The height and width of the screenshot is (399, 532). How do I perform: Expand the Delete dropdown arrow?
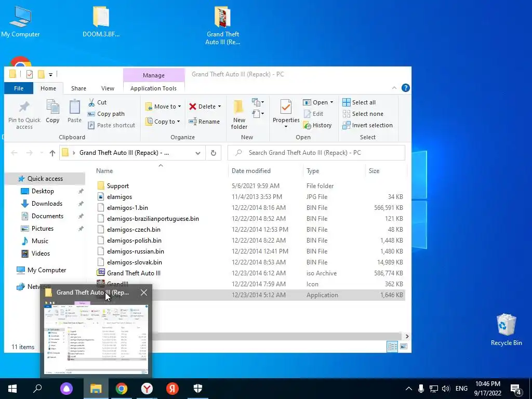tap(220, 107)
